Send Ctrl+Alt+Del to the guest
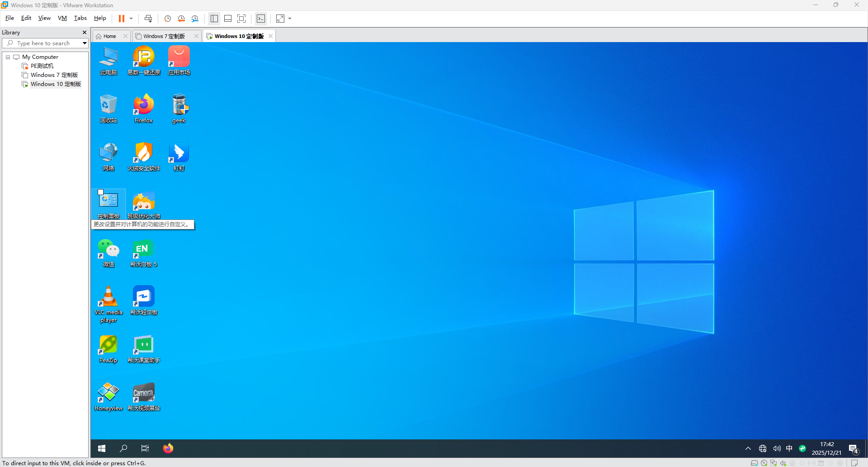Viewport: 868px width, 467px height. pyautogui.click(x=148, y=19)
